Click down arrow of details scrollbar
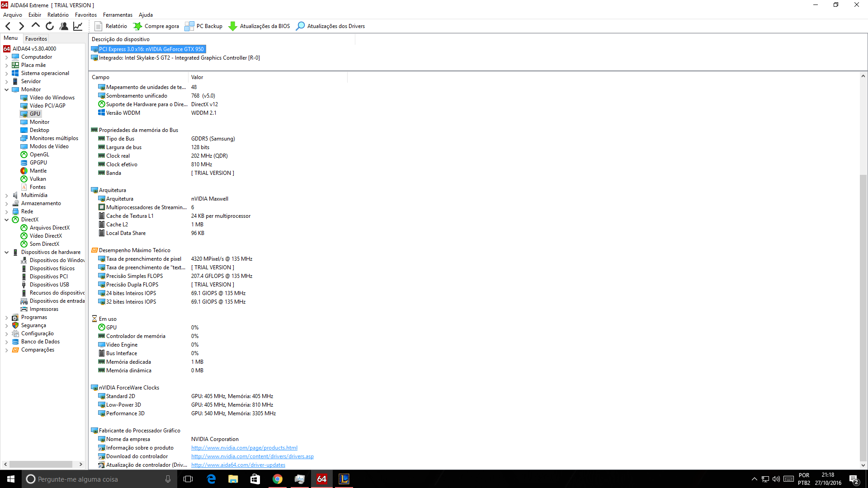Viewport: 868px width, 488px height. (863, 465)
